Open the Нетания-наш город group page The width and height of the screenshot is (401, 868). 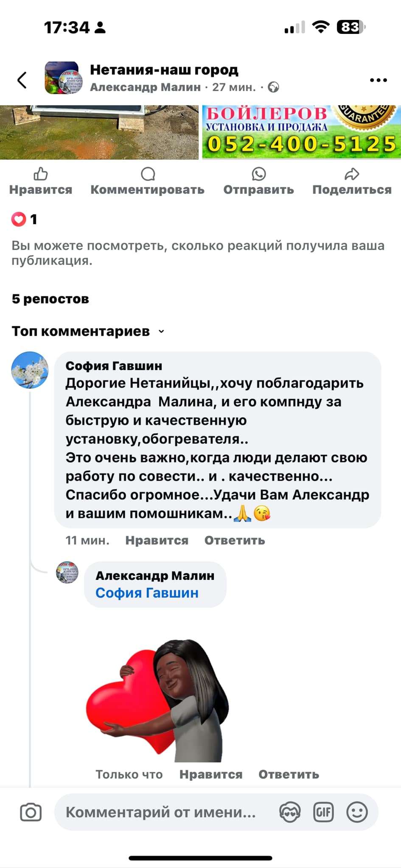pyautogui.click(x=164, y=70)
